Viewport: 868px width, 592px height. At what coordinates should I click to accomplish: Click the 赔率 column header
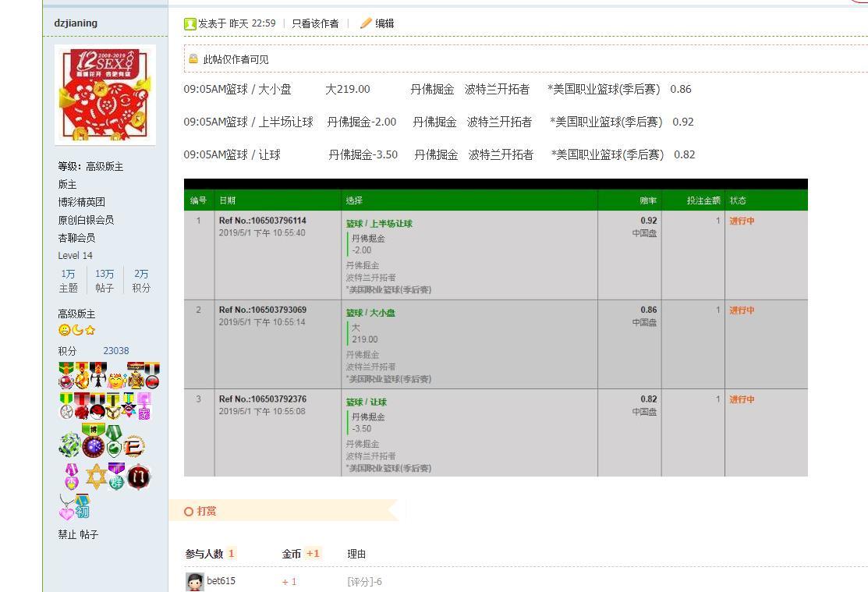point(648,200)
